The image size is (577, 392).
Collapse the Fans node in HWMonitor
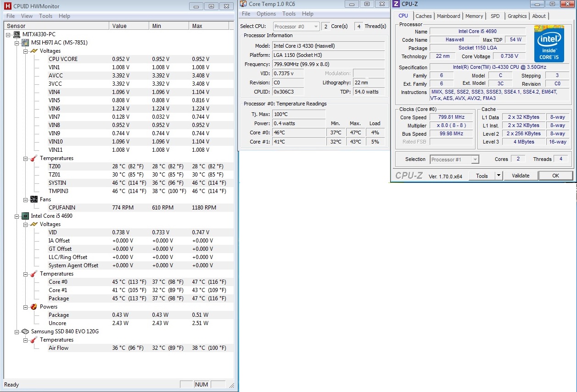tap(26, 199)
